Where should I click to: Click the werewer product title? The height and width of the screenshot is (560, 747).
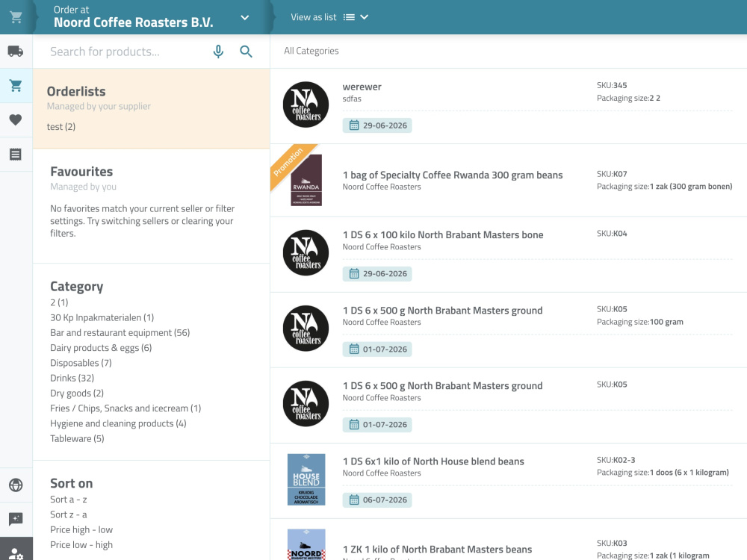click(x=362, y=87)
